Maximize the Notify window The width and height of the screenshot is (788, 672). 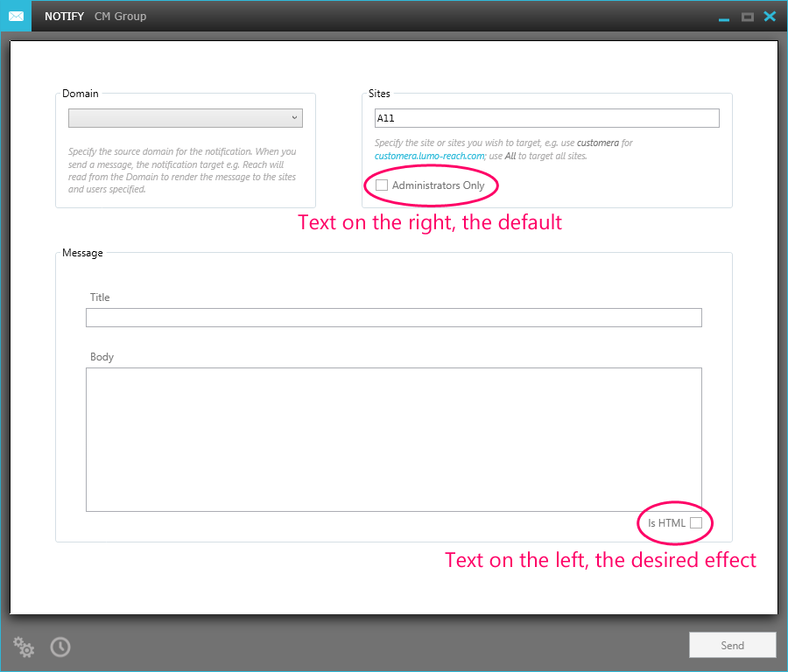(748, 17)
